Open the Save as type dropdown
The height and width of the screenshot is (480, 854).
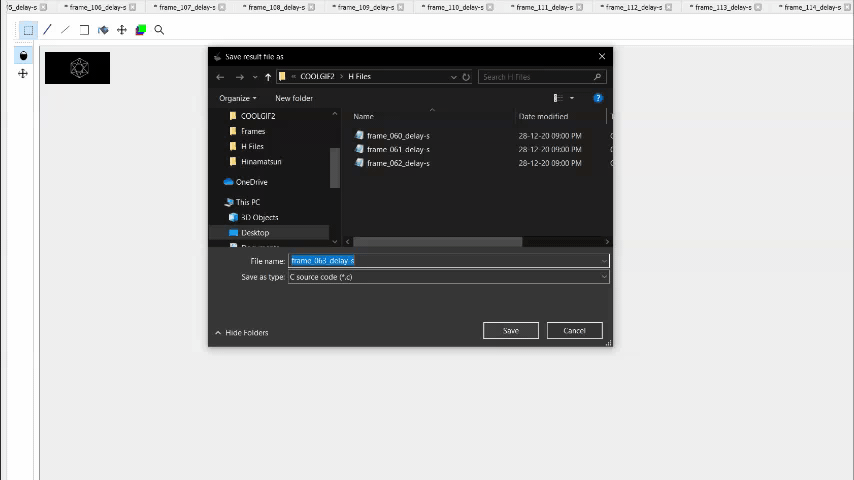point(448,277)
